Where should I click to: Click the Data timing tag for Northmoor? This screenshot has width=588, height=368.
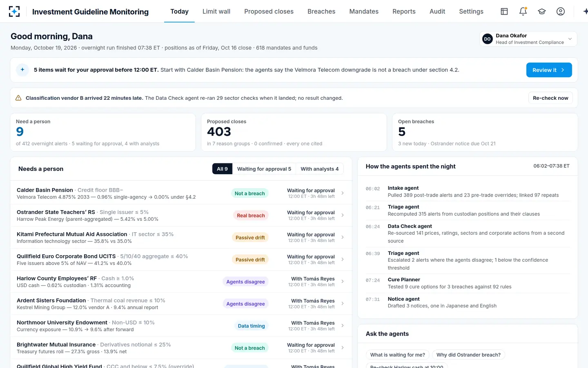(x=252, y=326)
